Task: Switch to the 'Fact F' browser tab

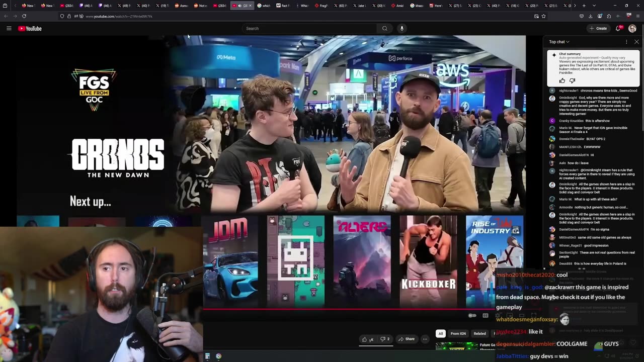Action: tap(283, 6)
